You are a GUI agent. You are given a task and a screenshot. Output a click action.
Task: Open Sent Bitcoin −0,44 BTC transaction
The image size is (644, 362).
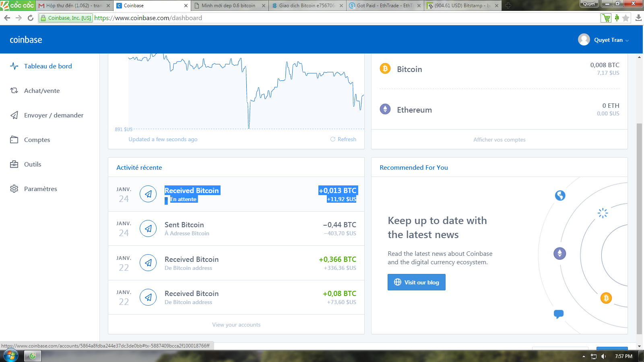coord(236,228)
